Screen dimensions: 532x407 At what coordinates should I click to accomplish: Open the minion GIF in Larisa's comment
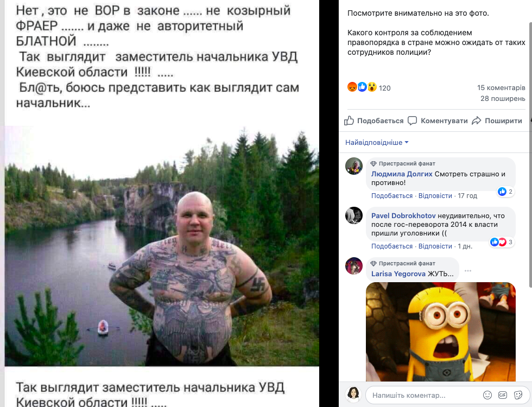pos(441,332)
